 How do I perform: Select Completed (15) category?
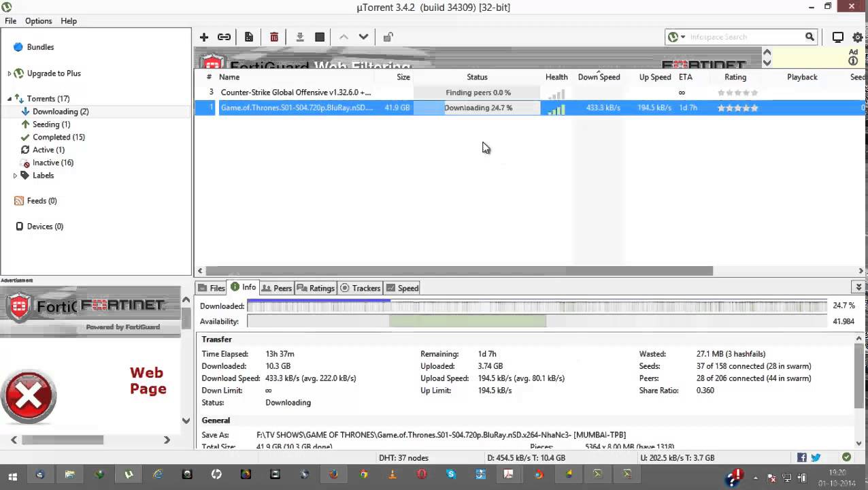pos(59,137)
